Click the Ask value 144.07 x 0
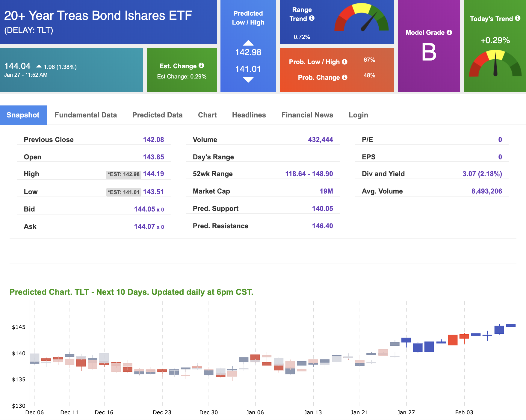This screenshot has width=526, height=420. point(149,226)
